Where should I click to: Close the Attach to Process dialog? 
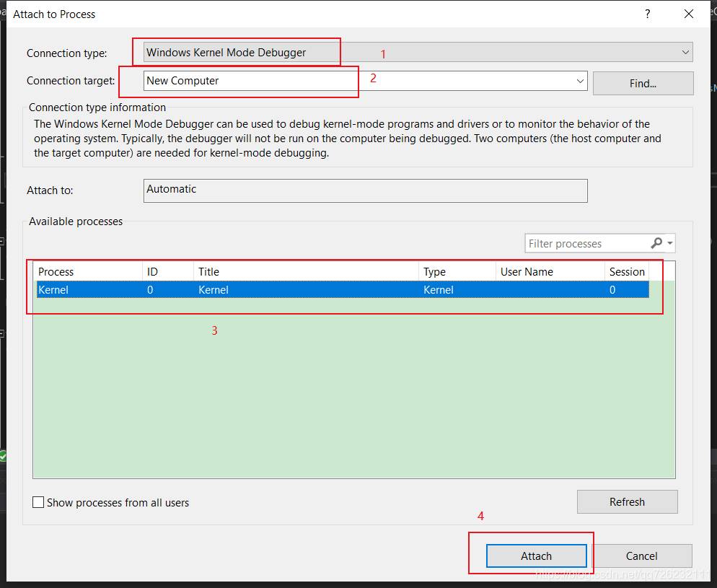tap(689, 14)
